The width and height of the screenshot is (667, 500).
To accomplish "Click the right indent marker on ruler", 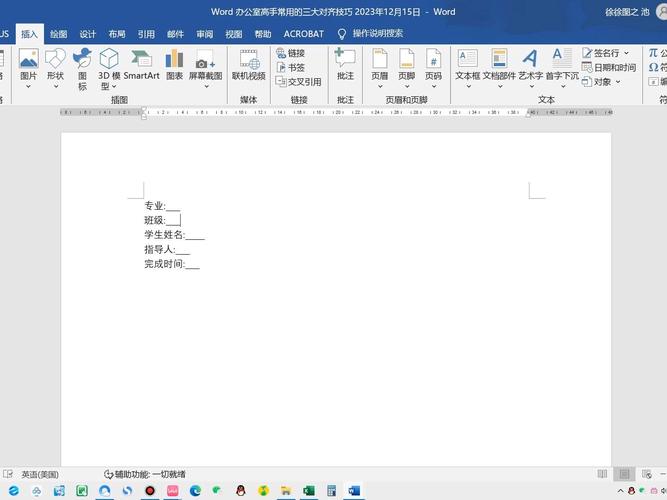I will pyautogui.click(x=529, y=114).
